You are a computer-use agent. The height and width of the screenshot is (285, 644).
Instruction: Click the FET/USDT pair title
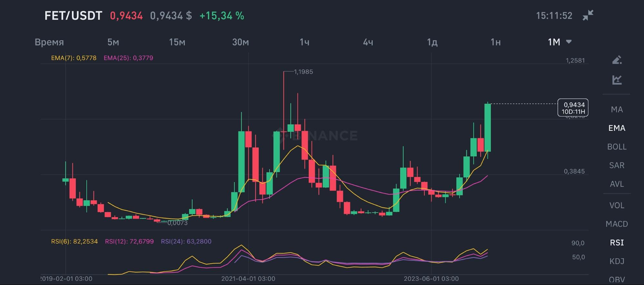pos(73,15)
